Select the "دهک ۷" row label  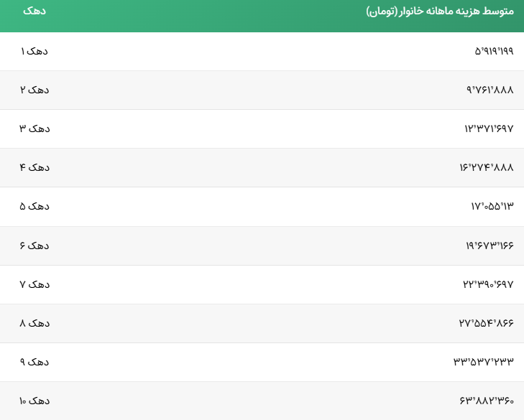(35, 284)
